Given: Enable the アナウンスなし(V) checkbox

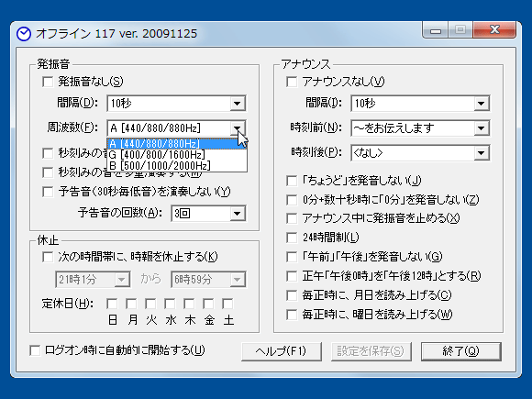Looking at the screenshot, I should [292, 82].
